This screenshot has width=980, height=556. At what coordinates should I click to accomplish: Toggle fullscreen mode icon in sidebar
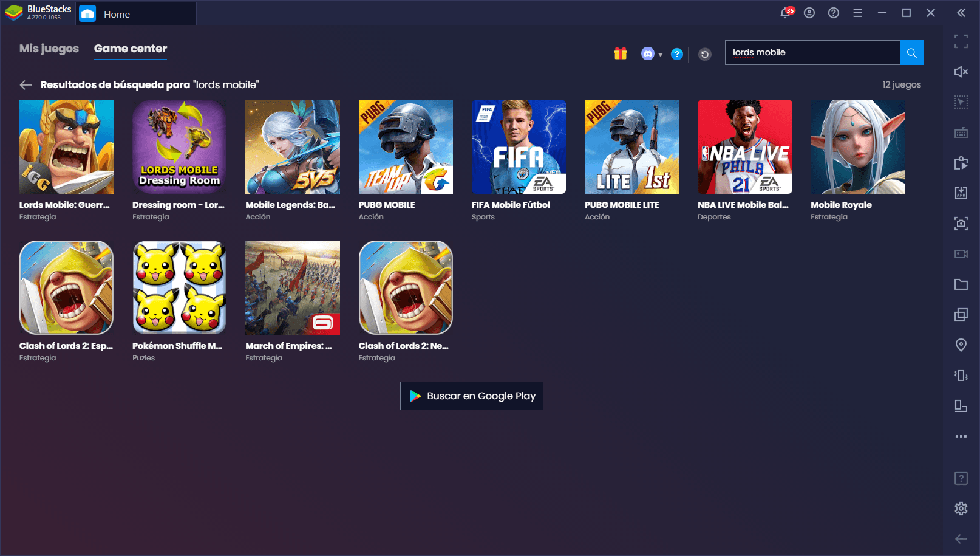coord(961,41)
